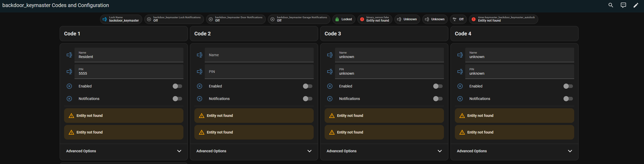Click the Lock Notifications Off chip
Viewport: 644px width, 164px height.
[x=174, y=19]
